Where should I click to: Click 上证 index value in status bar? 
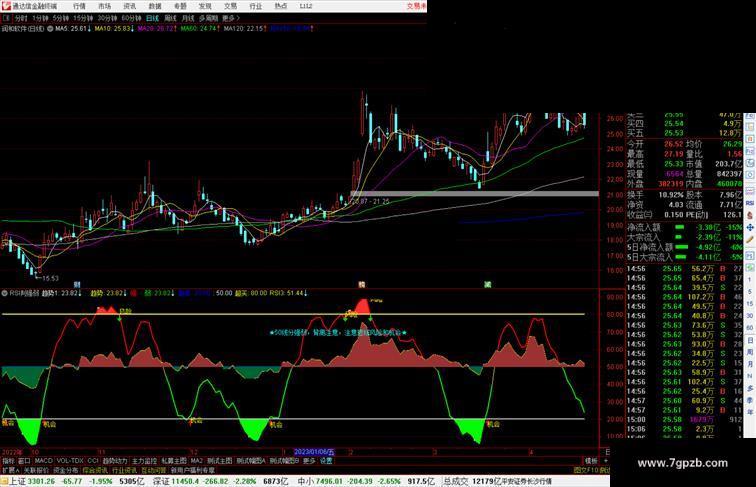(x=41, y=481)
